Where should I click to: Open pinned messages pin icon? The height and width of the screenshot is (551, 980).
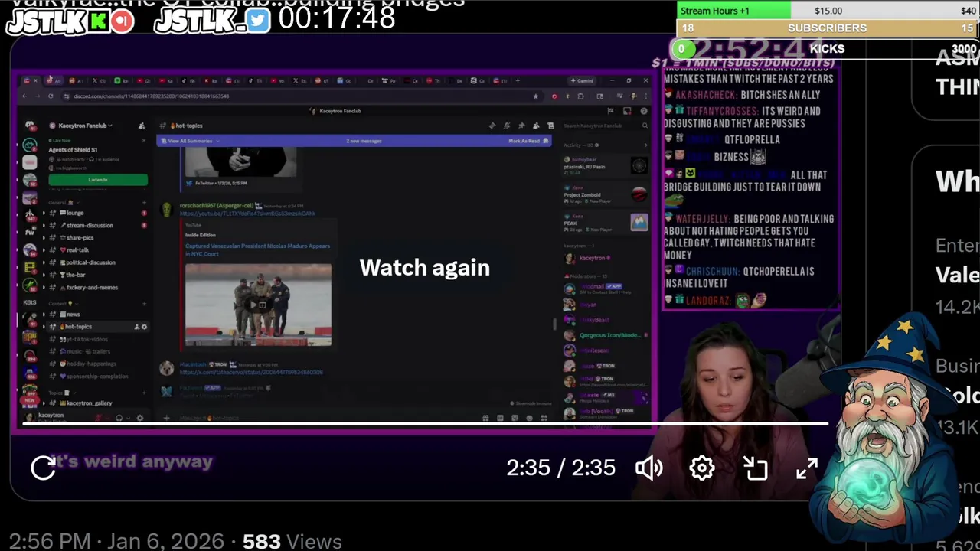(x=521, y=126)
